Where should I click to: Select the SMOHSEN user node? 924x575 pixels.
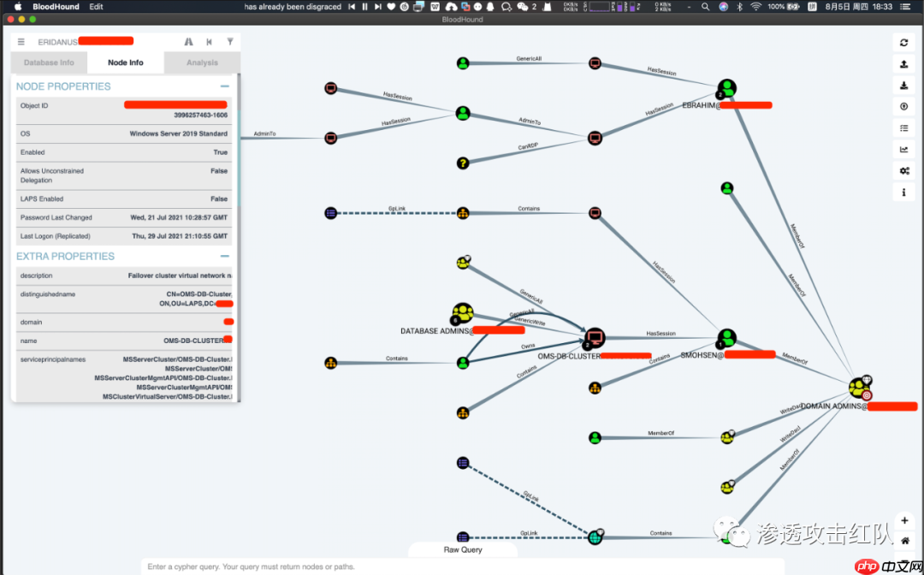tap(727, 339)
